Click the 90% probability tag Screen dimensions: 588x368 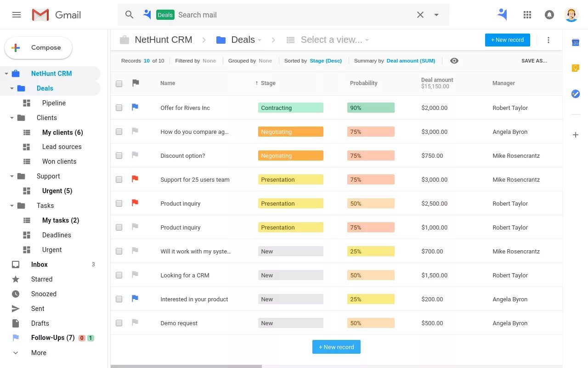click(371, 108)
